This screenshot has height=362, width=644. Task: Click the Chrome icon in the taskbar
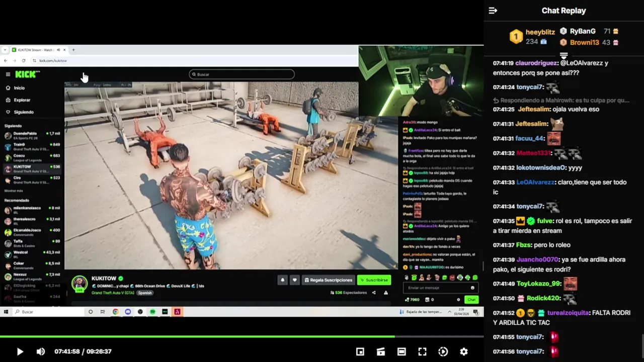(115, 312)
